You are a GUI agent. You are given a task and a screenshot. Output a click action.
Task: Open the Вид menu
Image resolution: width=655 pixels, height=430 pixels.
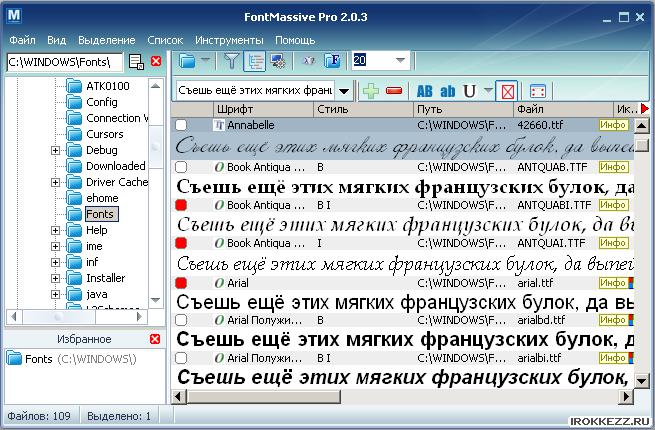pos(56,40)
